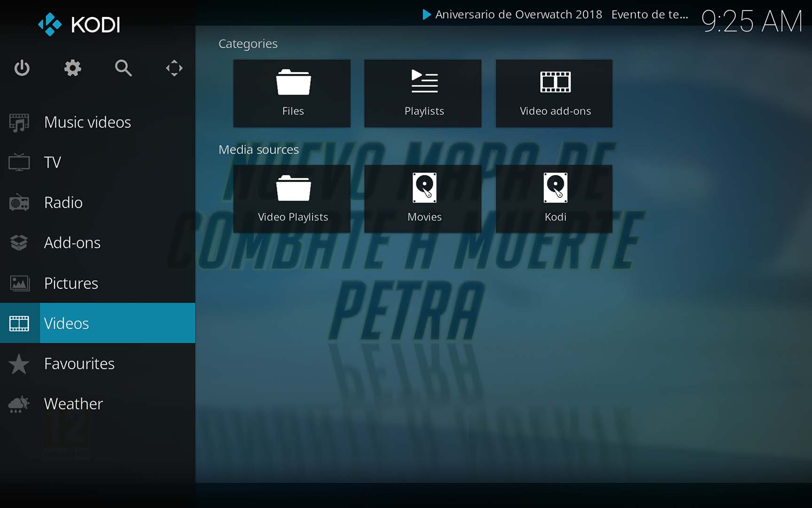Viewport: 812px width, 508px height.
Task: Click the Overwatch 2018 news ticker
Action: point(517,14)
